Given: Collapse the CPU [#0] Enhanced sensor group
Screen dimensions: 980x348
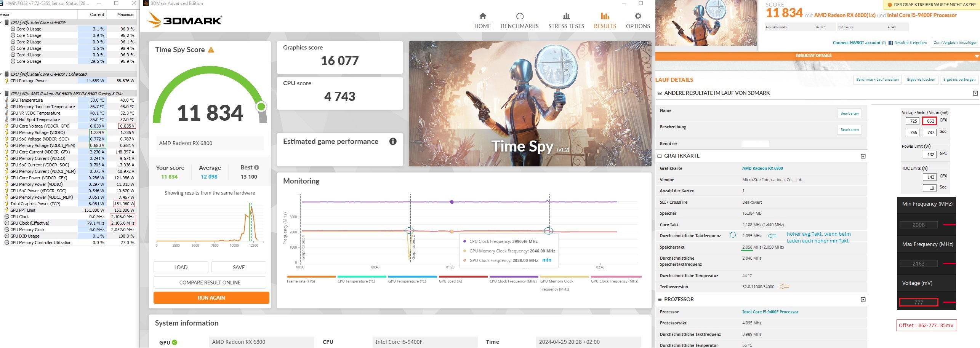Looking at the screenshot, I should coord(1,74).
